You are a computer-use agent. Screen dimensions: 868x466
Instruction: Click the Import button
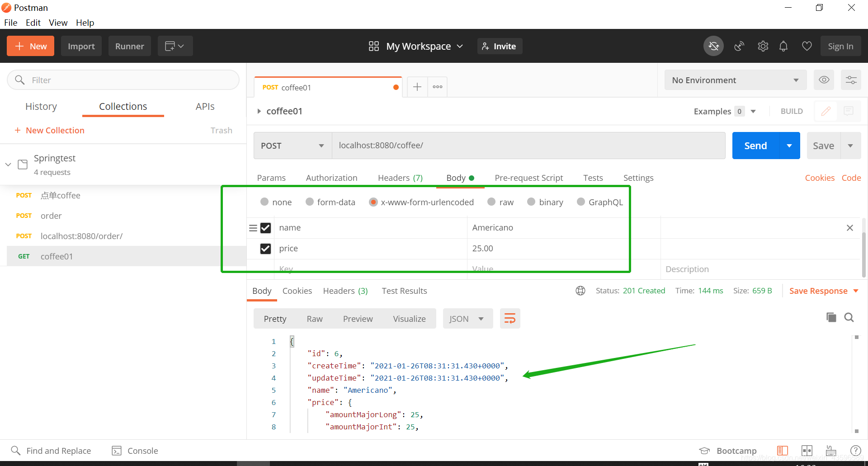[81, 46]
